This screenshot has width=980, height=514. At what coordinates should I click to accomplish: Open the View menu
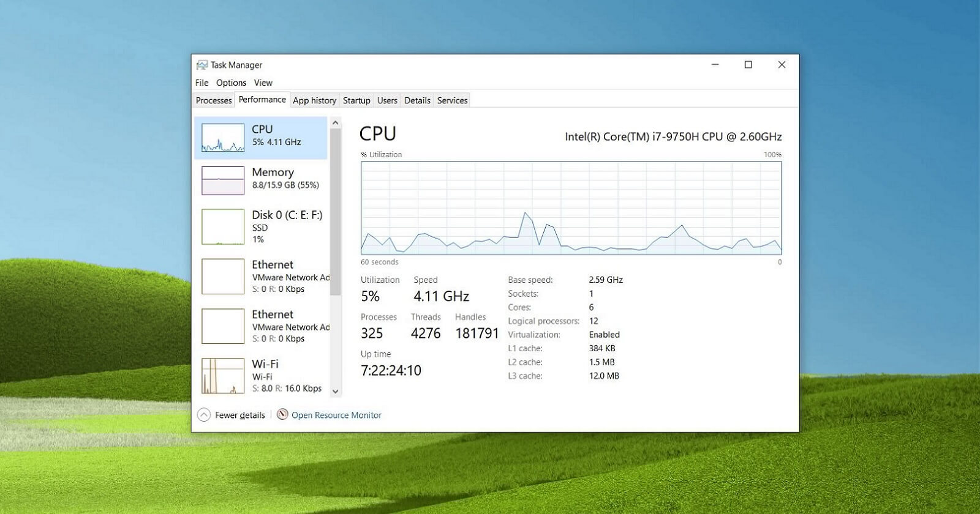263,83
